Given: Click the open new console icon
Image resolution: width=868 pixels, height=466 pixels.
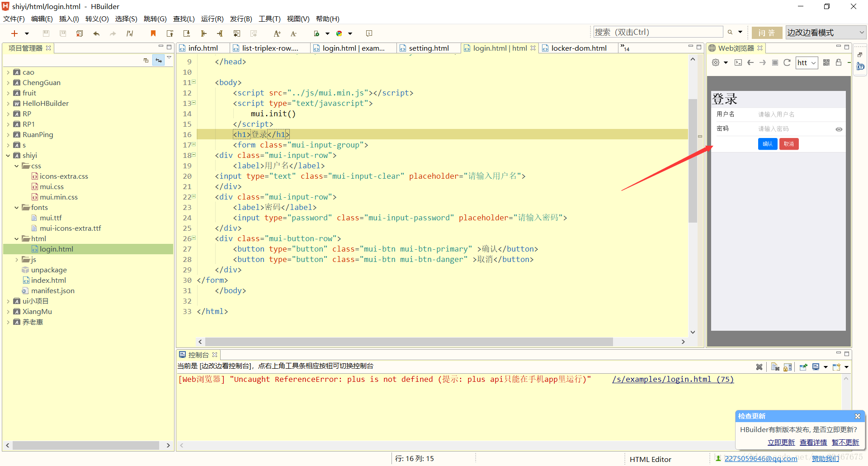Looking at the screenshot, I should (x=836, y=367).
